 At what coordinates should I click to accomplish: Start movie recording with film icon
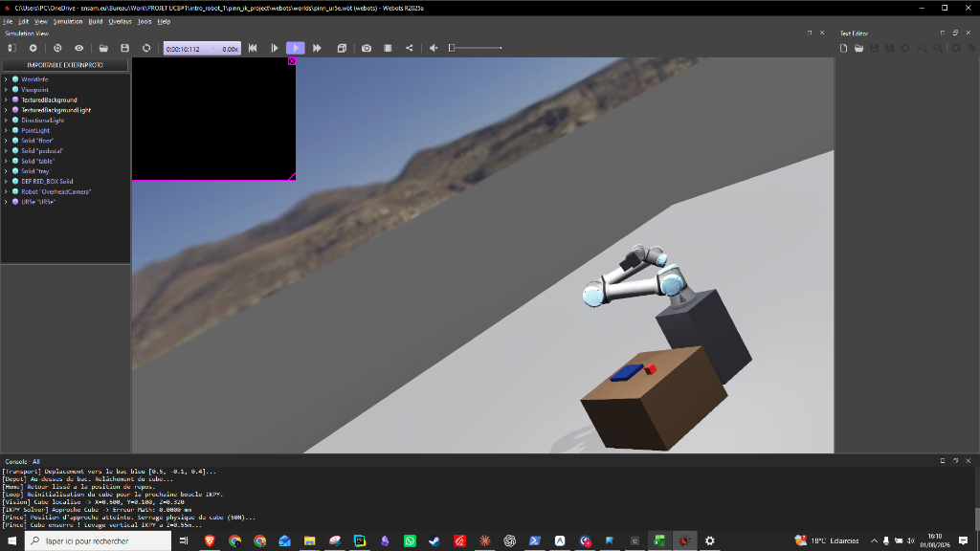[388, 48]
